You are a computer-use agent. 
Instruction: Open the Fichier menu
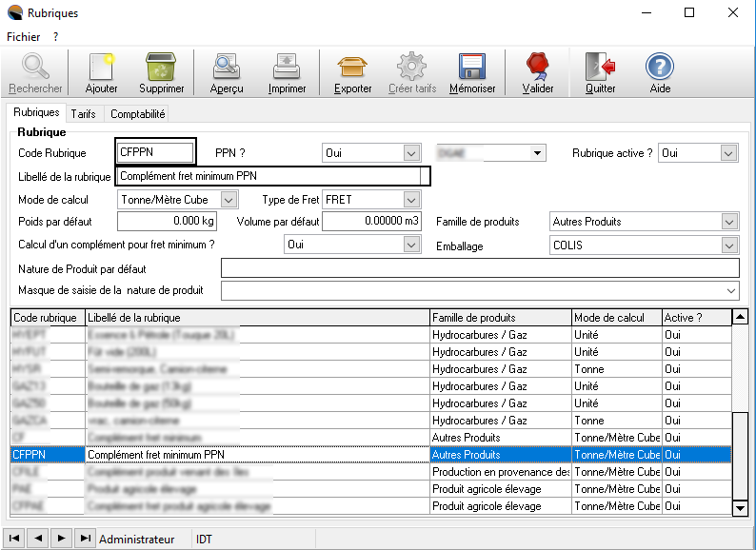point(24,36)
